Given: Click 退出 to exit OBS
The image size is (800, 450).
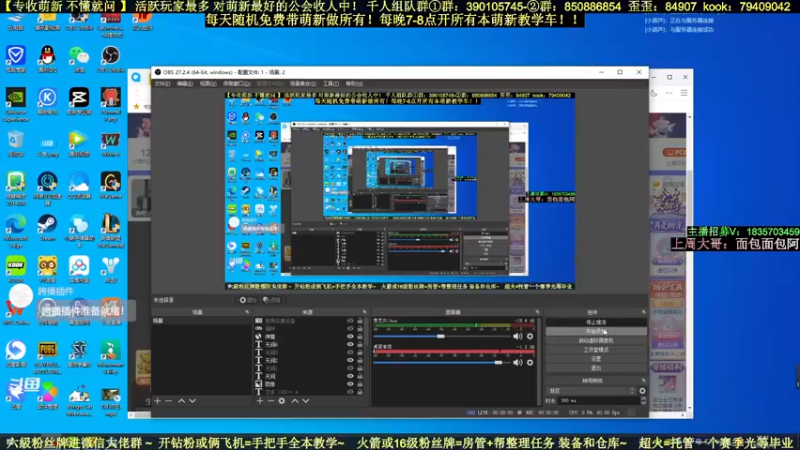Looking at the screenshot, I should [x=596, y=368].
